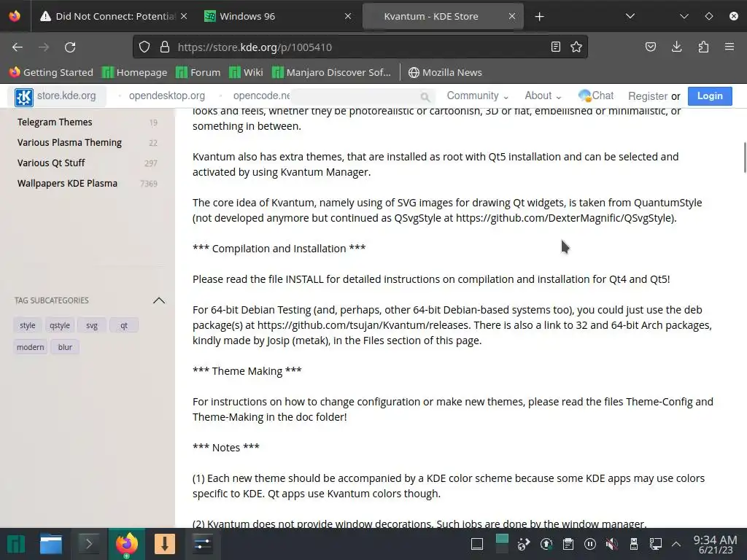Open the About dropdown menu
747x560 pixels.
(543, 96)
